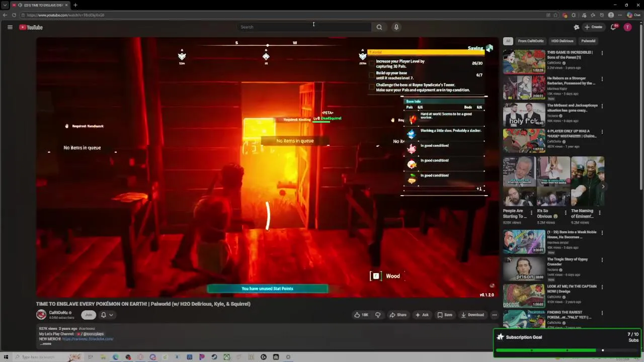Viewport: 644px width, 362px height.
Task: Open options for 4-Player Only Up video
Action: click(602, 132)
